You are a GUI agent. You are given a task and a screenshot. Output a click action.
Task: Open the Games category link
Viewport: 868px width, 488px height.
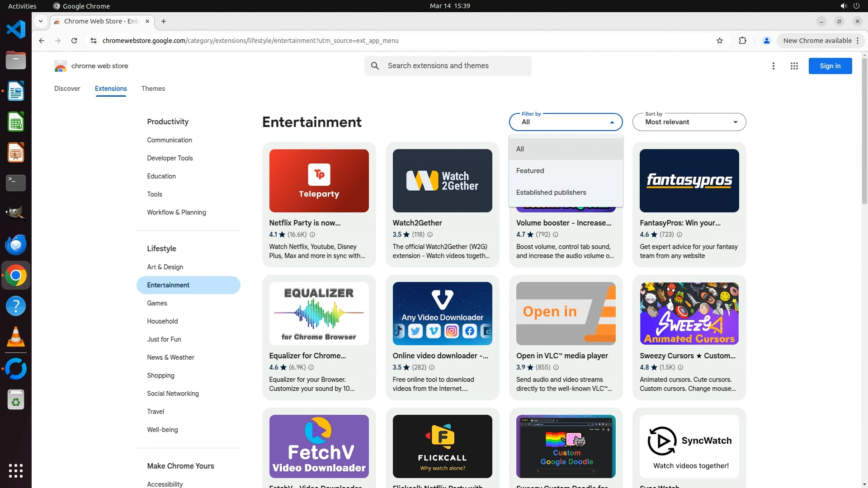tap(157, 303)
